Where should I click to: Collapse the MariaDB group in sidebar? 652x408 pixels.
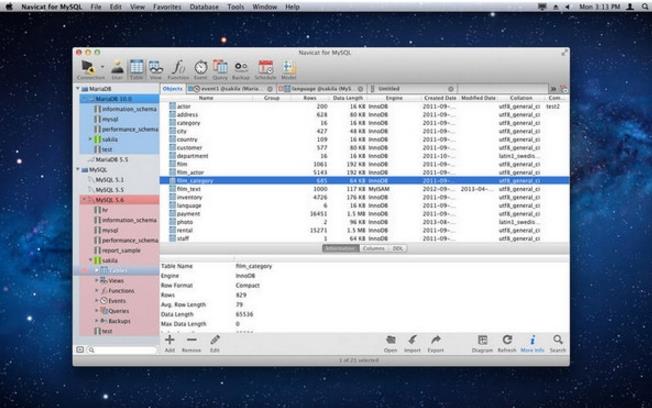pos(78,89)
